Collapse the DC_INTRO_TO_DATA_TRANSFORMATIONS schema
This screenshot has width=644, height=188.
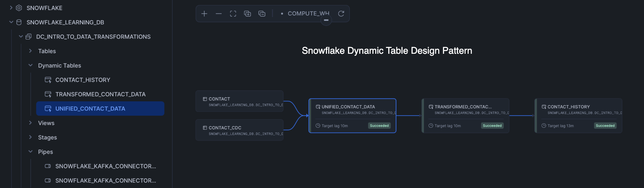(21, 36)
